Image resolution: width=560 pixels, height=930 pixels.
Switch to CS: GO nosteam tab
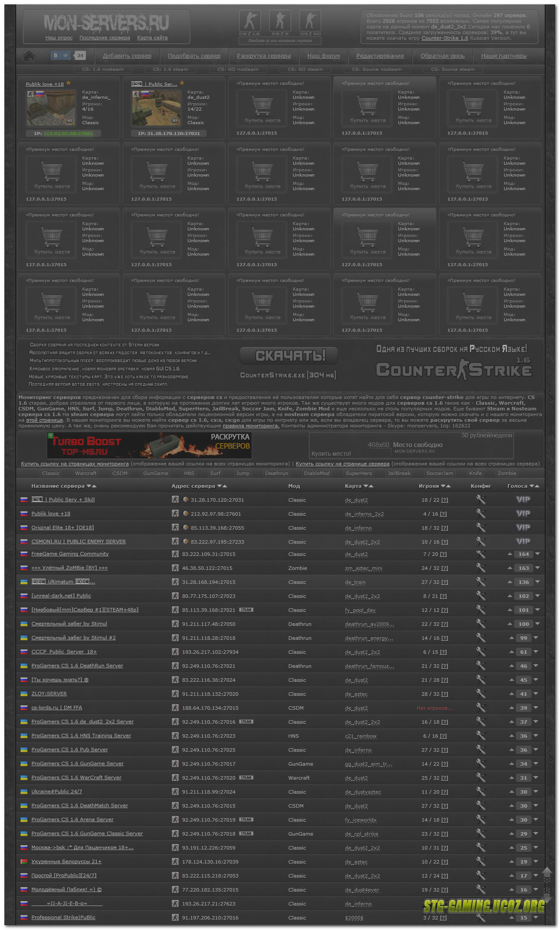238,69
